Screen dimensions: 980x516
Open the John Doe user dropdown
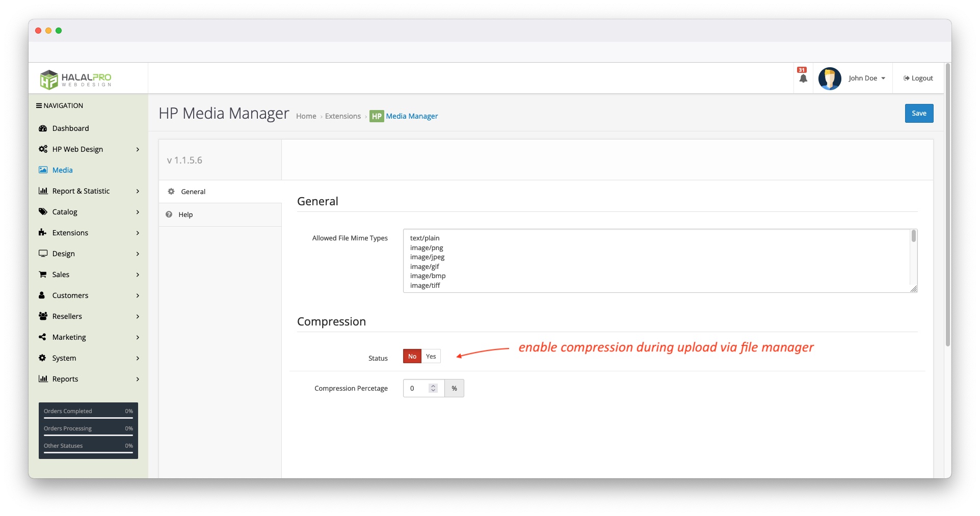(866, 78)
